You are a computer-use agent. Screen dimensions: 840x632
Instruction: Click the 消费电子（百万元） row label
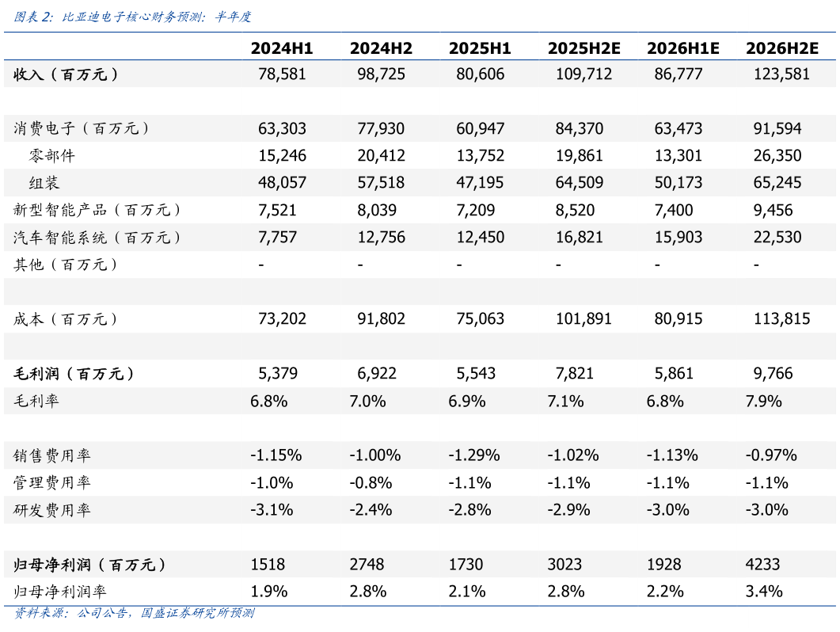tap(82, 128)
